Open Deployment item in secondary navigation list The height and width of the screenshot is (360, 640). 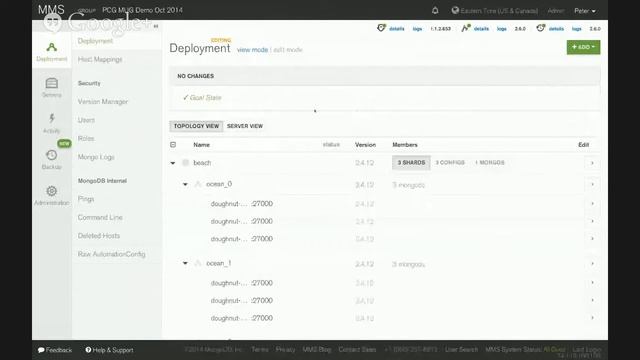coord(95,41)
